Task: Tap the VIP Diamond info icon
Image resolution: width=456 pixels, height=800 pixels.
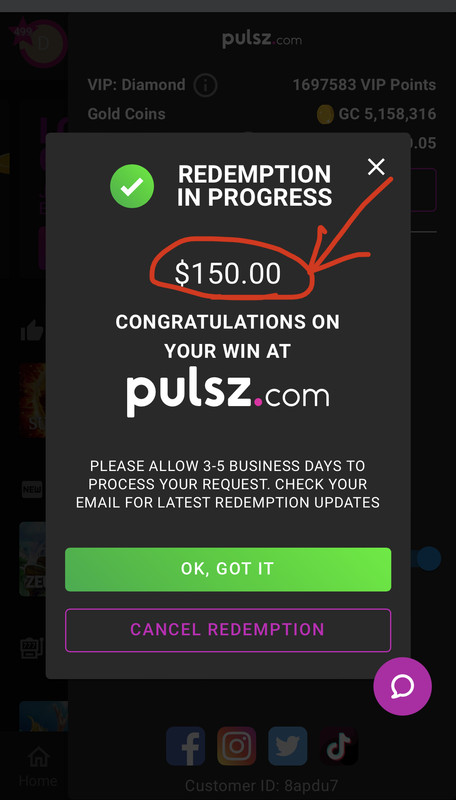Action: pyautogui.click(x=205, y=85)
